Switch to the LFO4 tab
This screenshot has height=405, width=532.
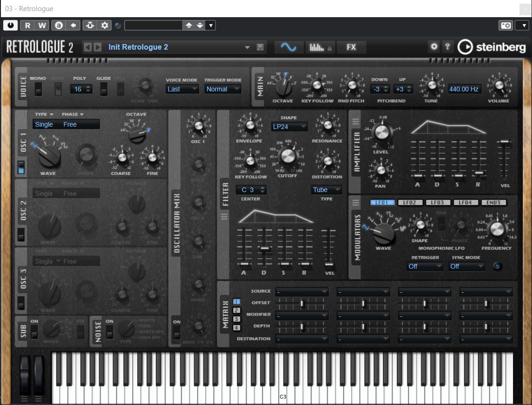point(465,202)
